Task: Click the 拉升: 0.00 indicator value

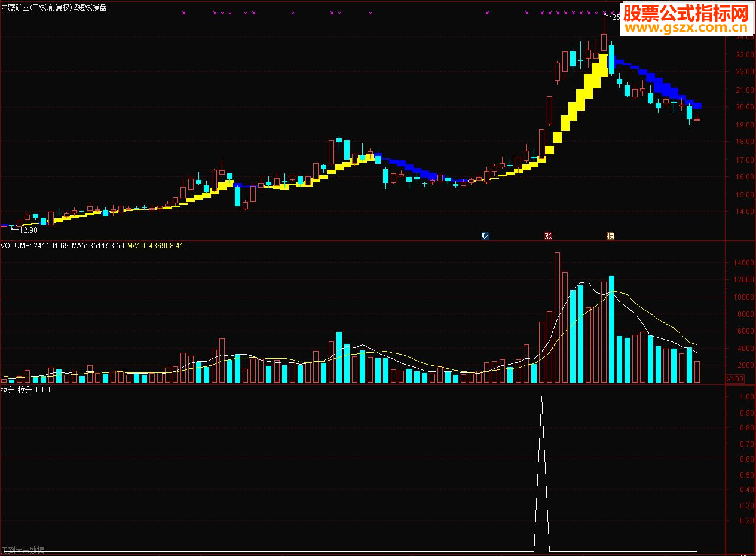Action: click(x=34, y=390)
